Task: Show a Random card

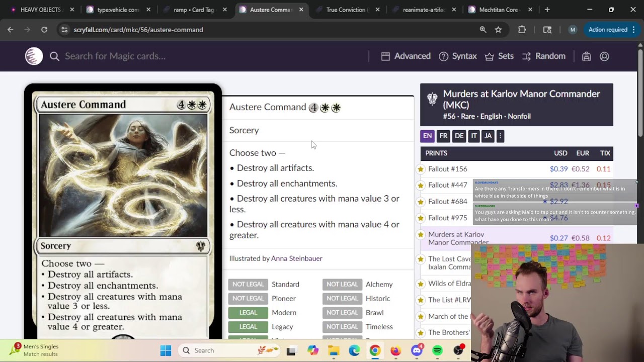Action: (x=544, y=56)
